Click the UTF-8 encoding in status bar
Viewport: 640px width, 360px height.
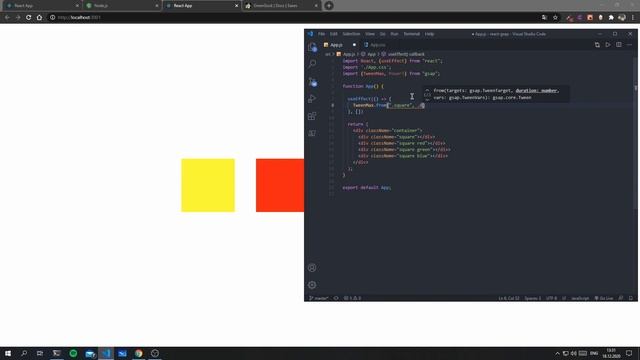(x=551, y=298)
